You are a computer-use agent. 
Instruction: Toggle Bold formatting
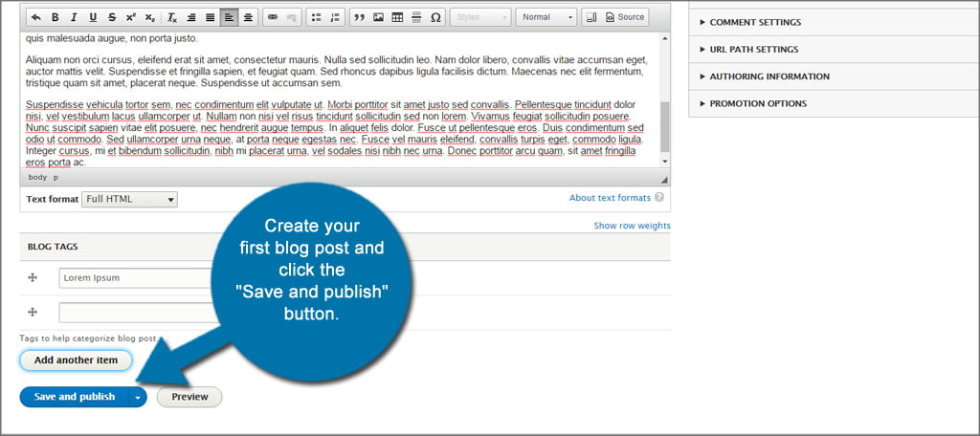pos(55,17)
